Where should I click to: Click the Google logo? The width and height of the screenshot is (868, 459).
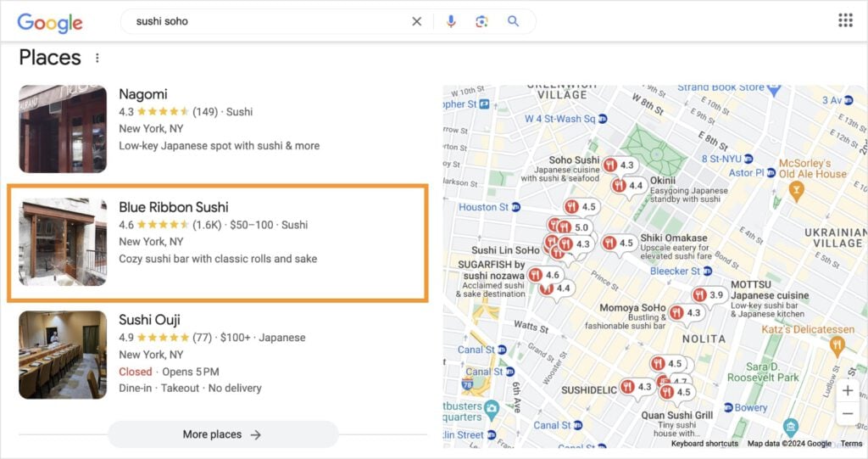tap(50, 22)
